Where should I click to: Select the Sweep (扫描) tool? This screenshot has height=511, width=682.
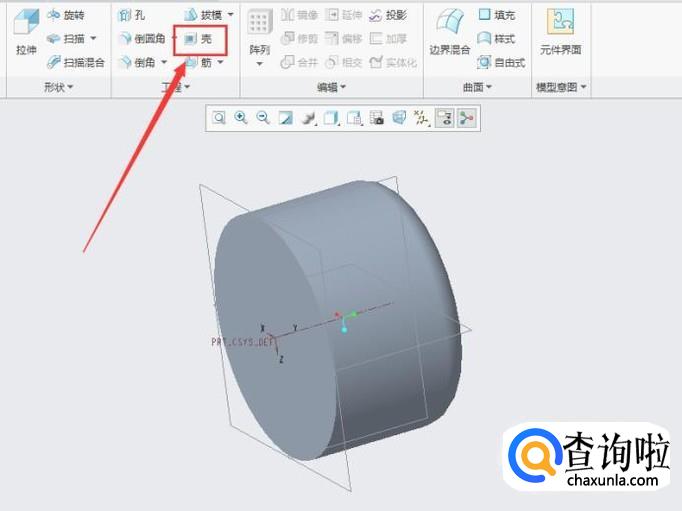click(x=66, y=39)
